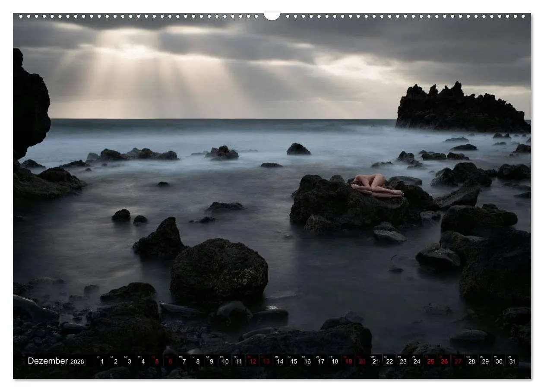Select the red day 26 in the calendar strip
The image size is (544, 392).
(444, 361)
